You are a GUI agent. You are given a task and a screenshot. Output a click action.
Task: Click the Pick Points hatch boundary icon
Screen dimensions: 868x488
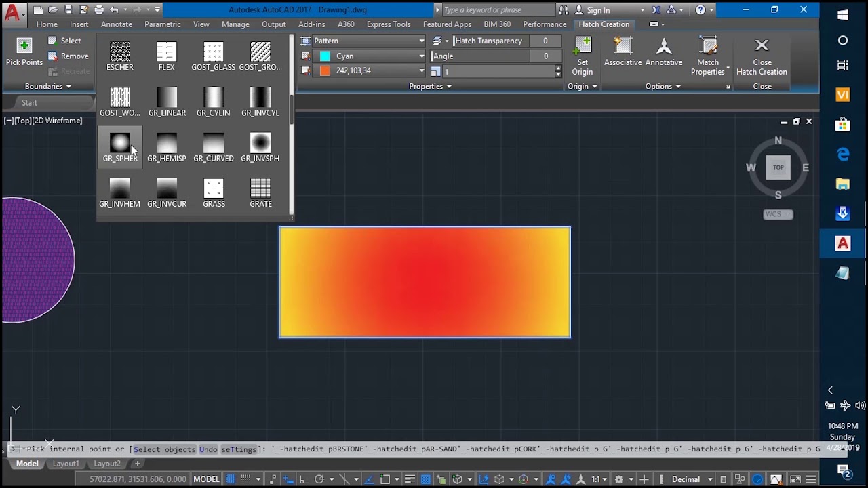click(24, 46)
